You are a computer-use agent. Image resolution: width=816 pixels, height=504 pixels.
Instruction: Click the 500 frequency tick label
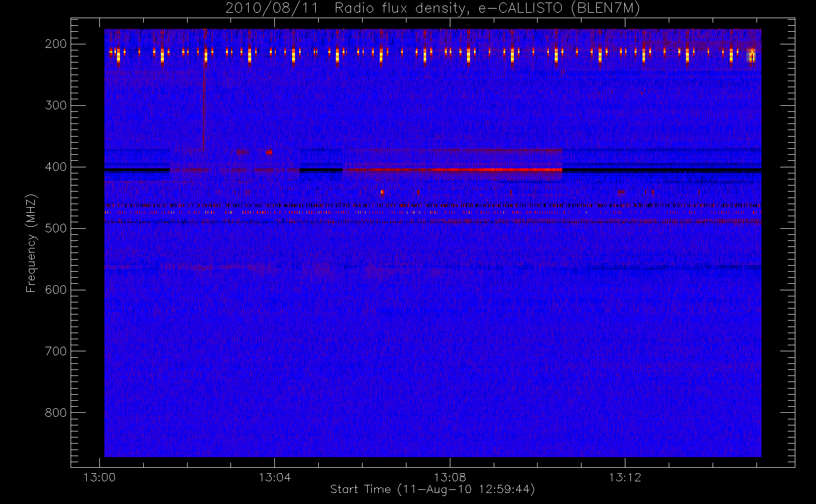click(55, 228)
